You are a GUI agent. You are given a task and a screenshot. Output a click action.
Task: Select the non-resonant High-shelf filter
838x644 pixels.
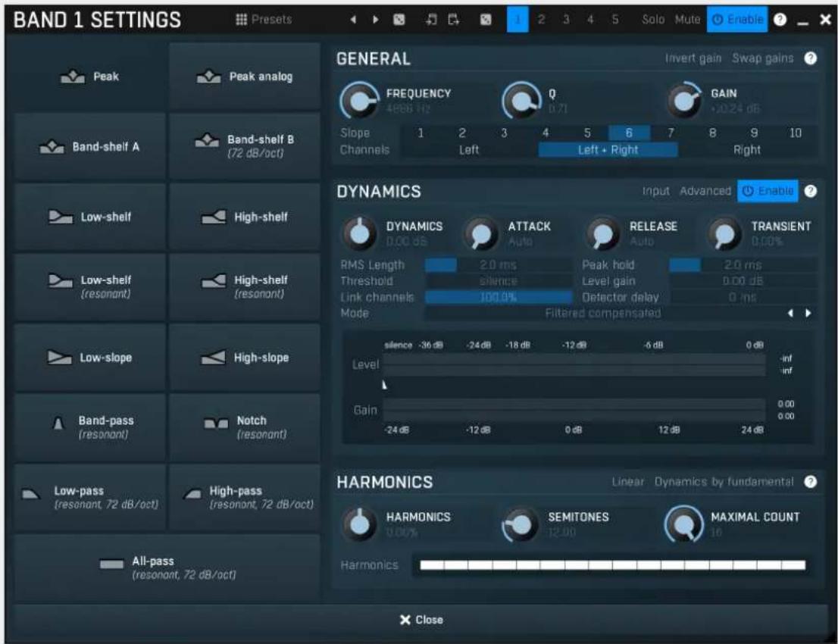245,217
